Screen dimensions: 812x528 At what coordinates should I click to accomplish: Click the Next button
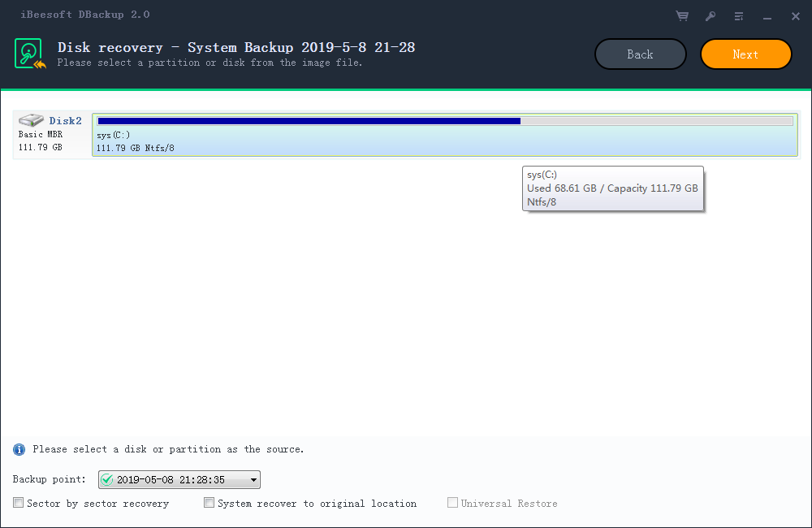745,54
